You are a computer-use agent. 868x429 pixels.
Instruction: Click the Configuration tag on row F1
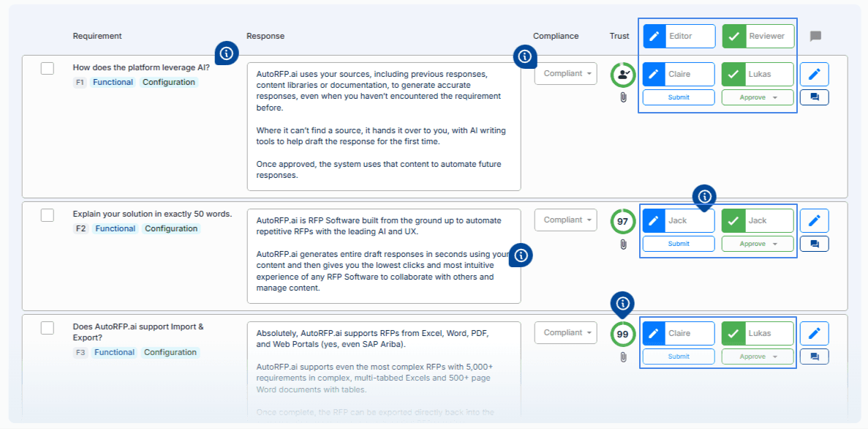169,83
